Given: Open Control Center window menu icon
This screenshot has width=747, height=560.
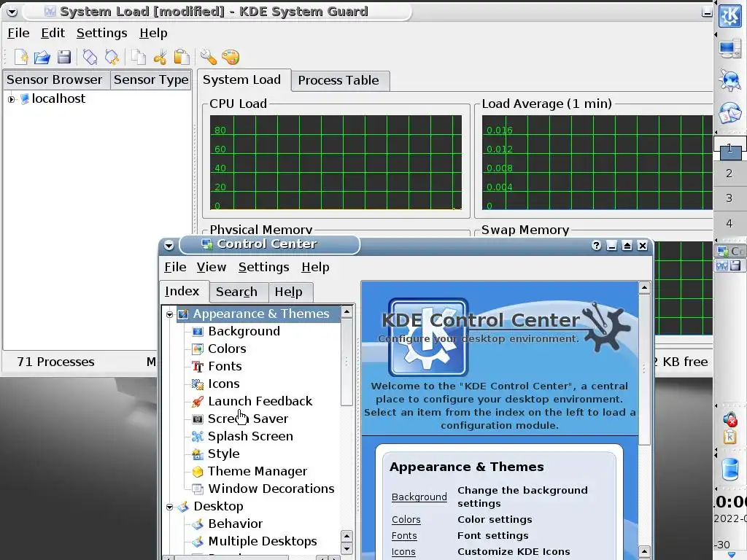Looking at the screenshot, I should 169,245.
